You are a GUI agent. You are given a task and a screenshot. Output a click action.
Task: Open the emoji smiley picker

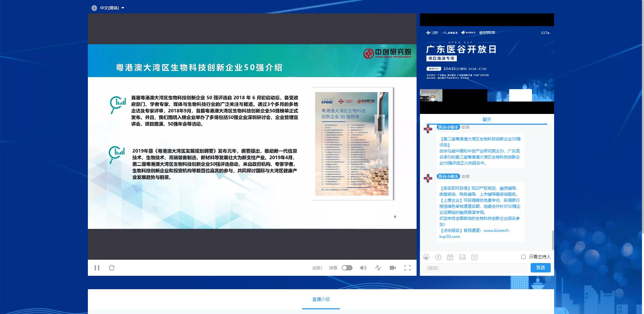426,257
